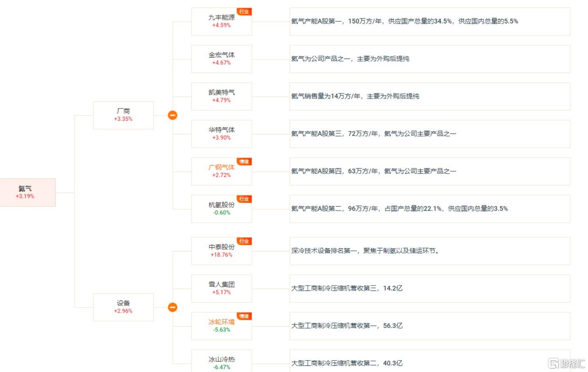Open the 冰轮环境 stock node

[221, 326]
